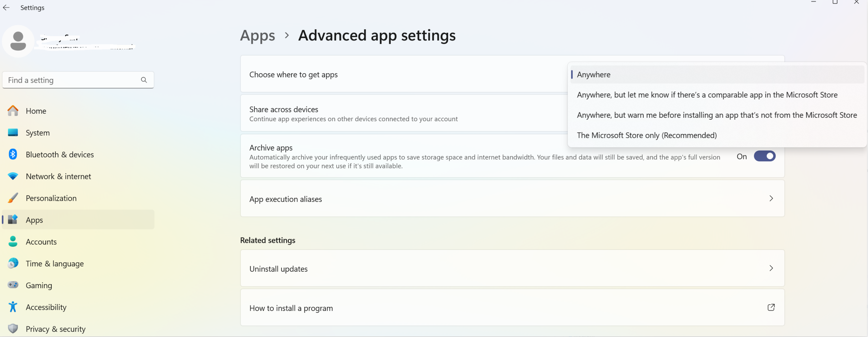The height and width of the screenshot is (337, 868).
Task: Click the Gaming controller icon
Action: click(13, 285)
